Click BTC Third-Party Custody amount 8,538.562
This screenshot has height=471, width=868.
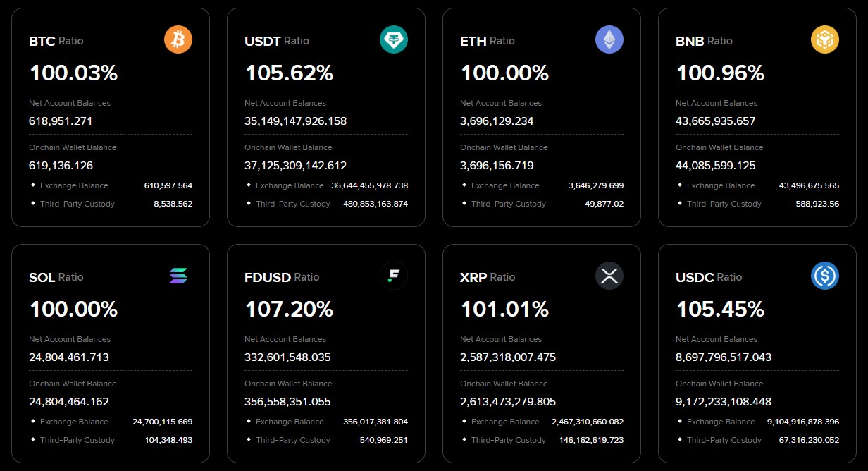point(172,204)
